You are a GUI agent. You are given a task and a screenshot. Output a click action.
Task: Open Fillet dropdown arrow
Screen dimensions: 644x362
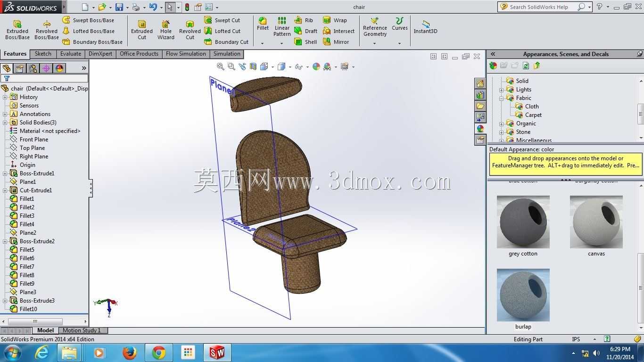[x=263, y=43]
